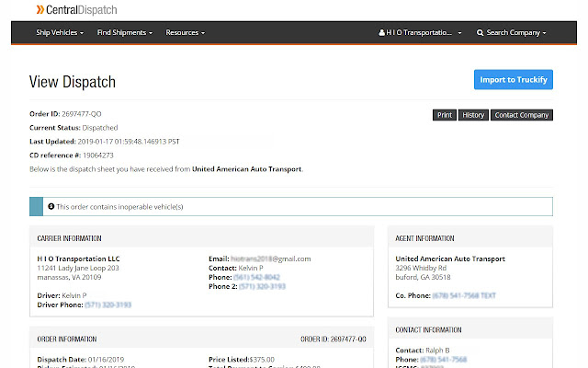Click Current Status Dispatched text
This screenshot has width=588, height=368.
(73, 128)
